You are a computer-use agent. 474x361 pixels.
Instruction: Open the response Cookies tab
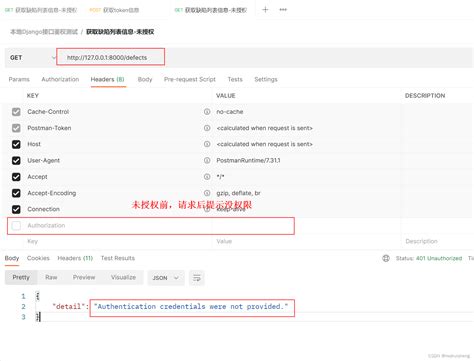point(38,258)
